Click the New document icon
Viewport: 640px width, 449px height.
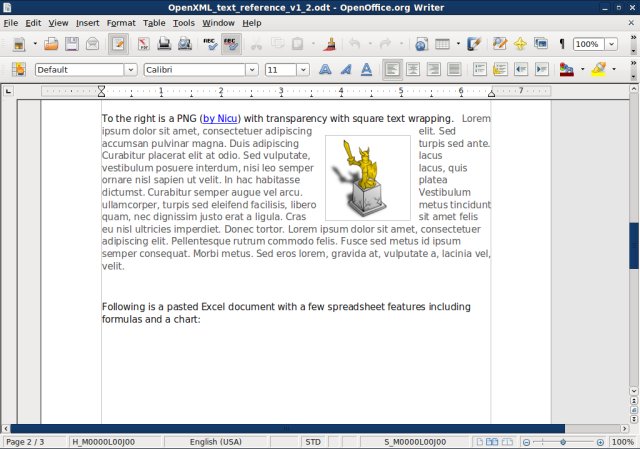(x=19, y=44)
